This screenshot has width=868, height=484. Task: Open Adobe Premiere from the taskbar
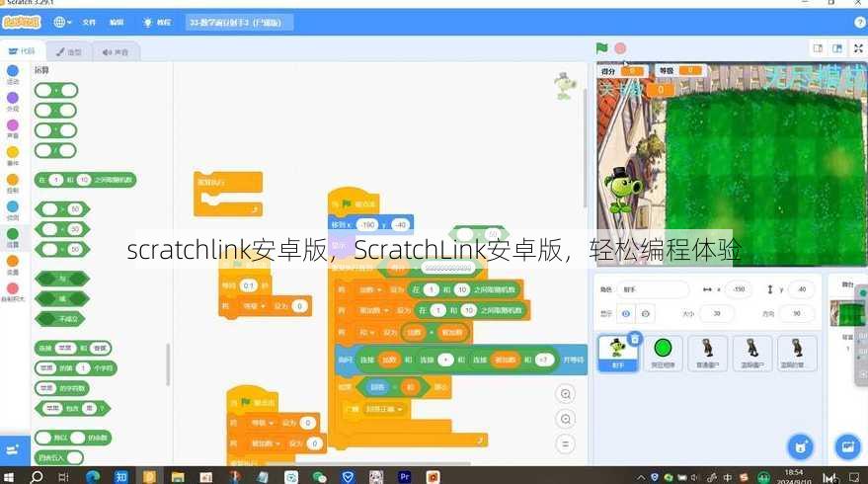click(x=405, y=476)
